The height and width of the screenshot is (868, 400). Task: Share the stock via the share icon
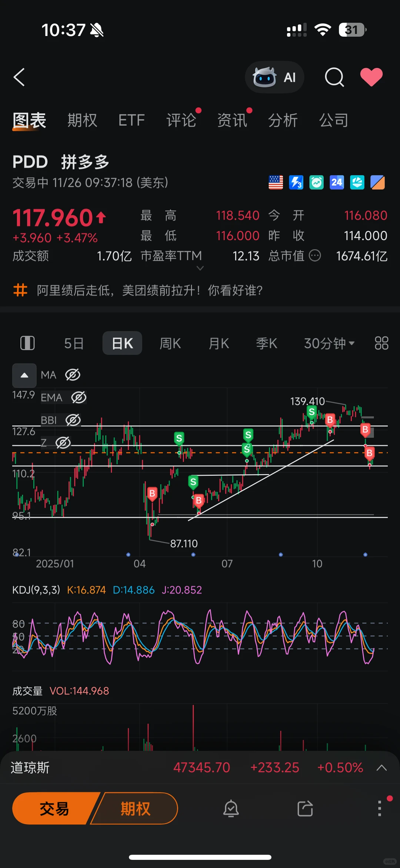pos(305,808)
